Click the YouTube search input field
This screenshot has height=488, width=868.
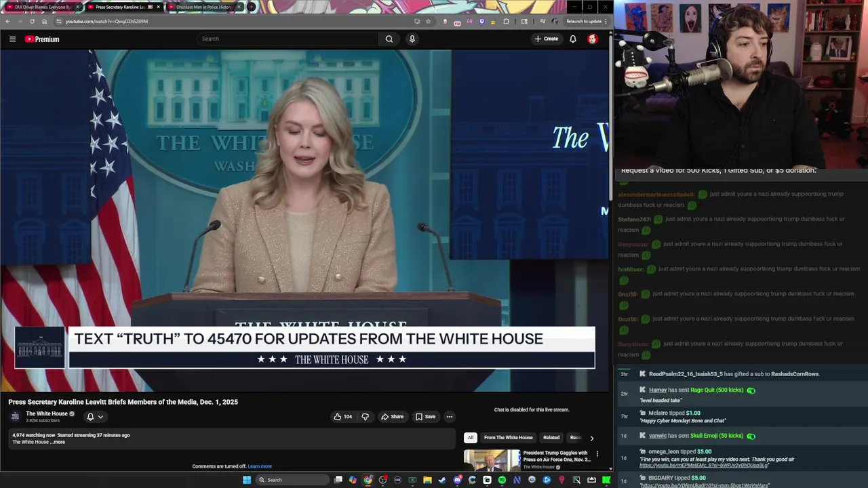[x=288, y=39]
